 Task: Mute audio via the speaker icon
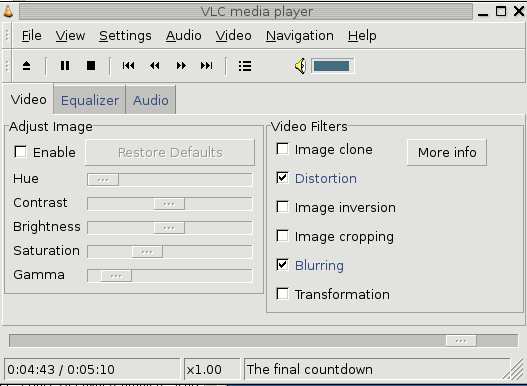(300, 66)
